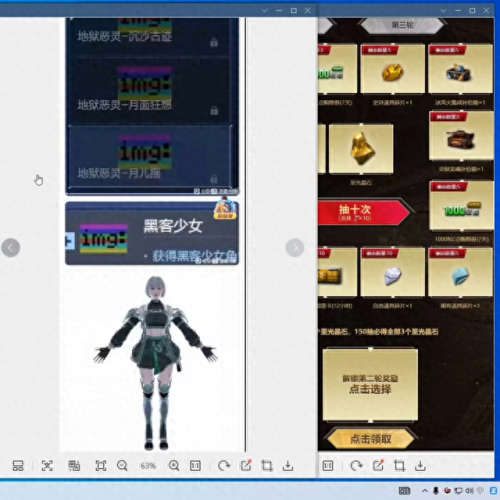Click the 史诗 gold nugget fragment card
This screenshot has height=500, width=500.
point(393,69)
